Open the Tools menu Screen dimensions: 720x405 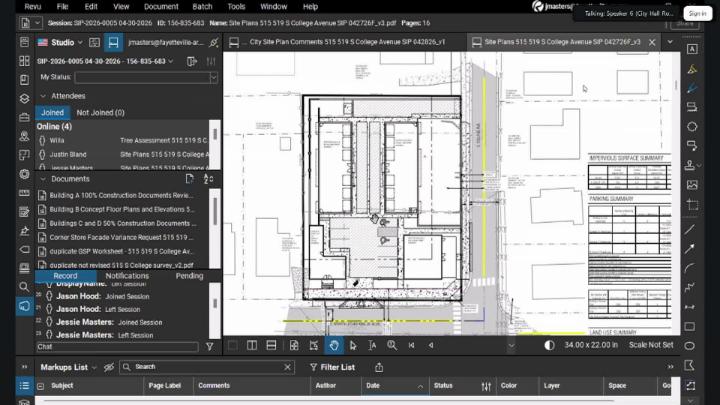pyautogui.click(x=236, y=6)
